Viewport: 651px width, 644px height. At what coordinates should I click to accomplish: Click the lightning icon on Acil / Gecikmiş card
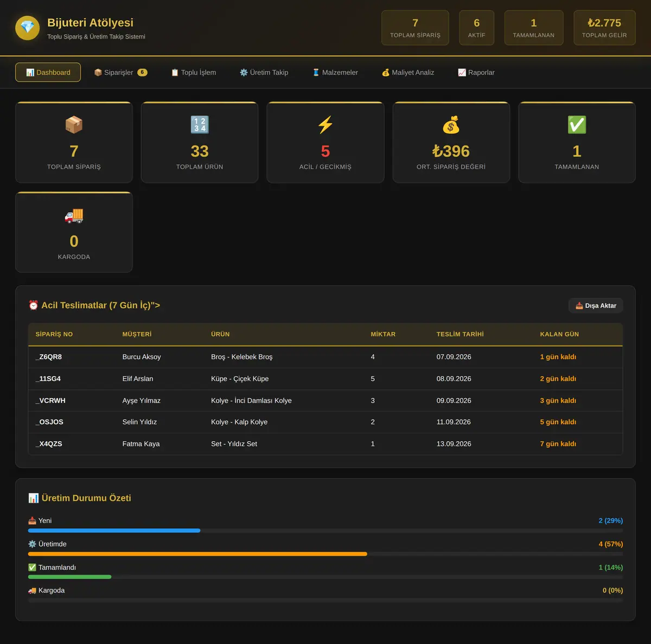pos(325,125)
